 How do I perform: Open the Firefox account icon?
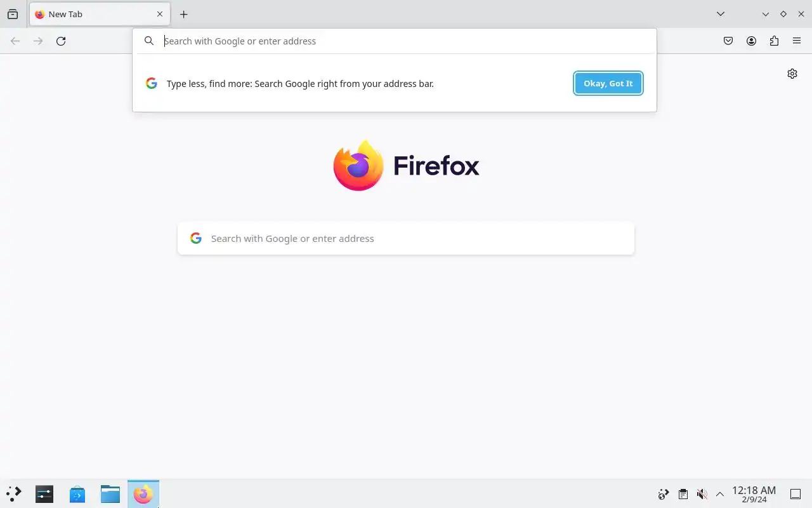751,41
